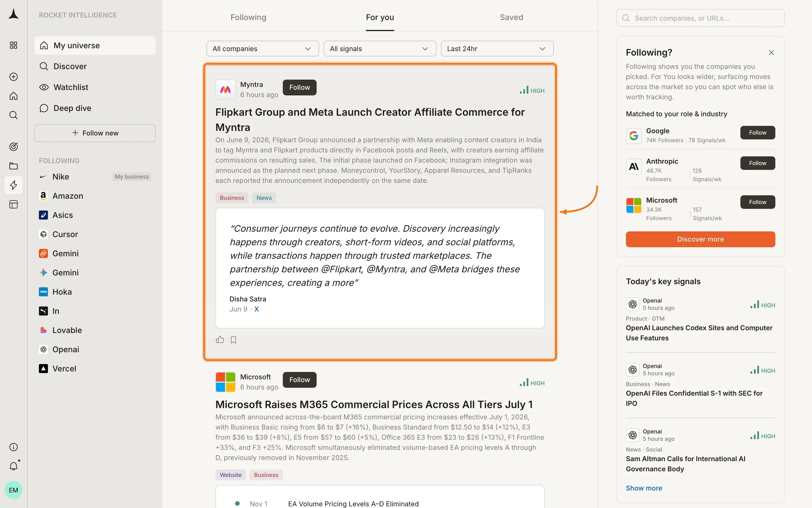Click the Business tag on Myntra post

232,198
